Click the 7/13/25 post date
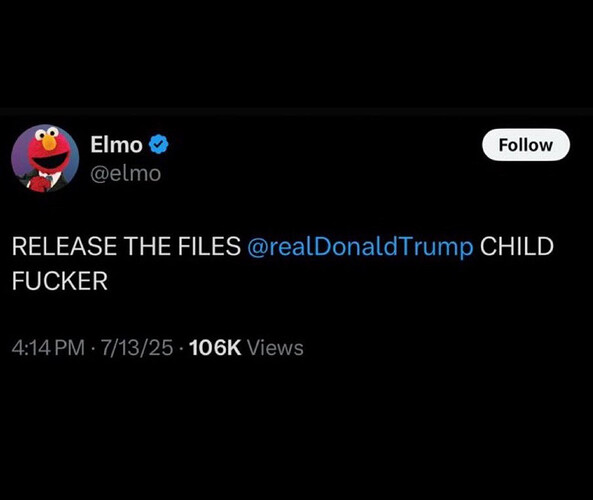This screenshot has width=593, height=500. 137,348
